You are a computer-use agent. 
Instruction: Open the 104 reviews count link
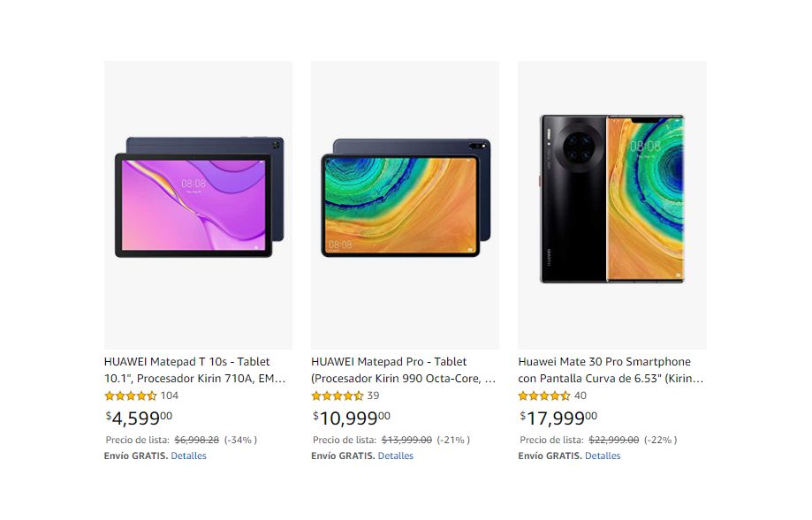[x=170, y=396]
